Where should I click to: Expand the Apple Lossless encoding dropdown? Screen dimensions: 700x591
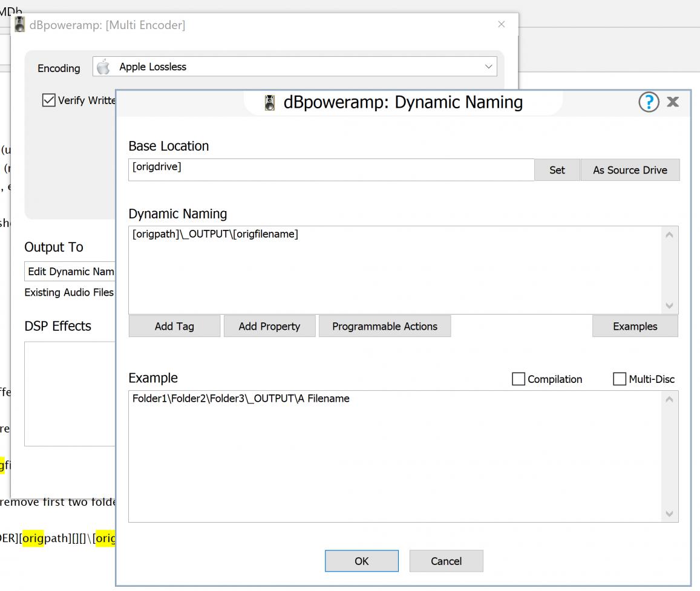tap(488, 67)
